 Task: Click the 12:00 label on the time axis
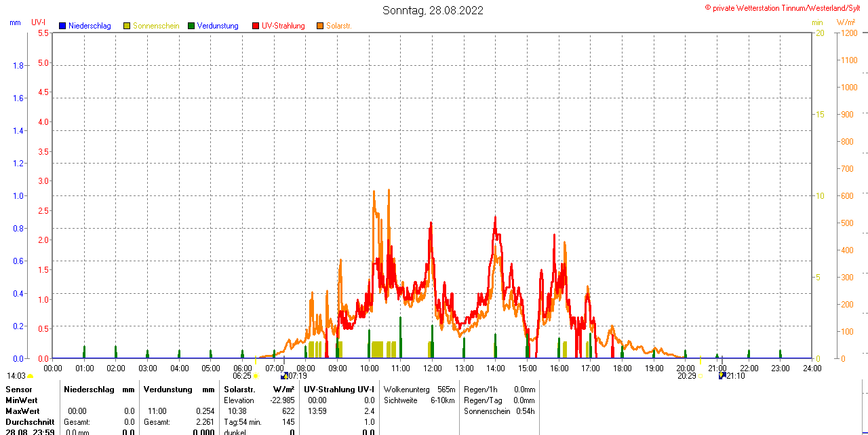coord(433,368)
